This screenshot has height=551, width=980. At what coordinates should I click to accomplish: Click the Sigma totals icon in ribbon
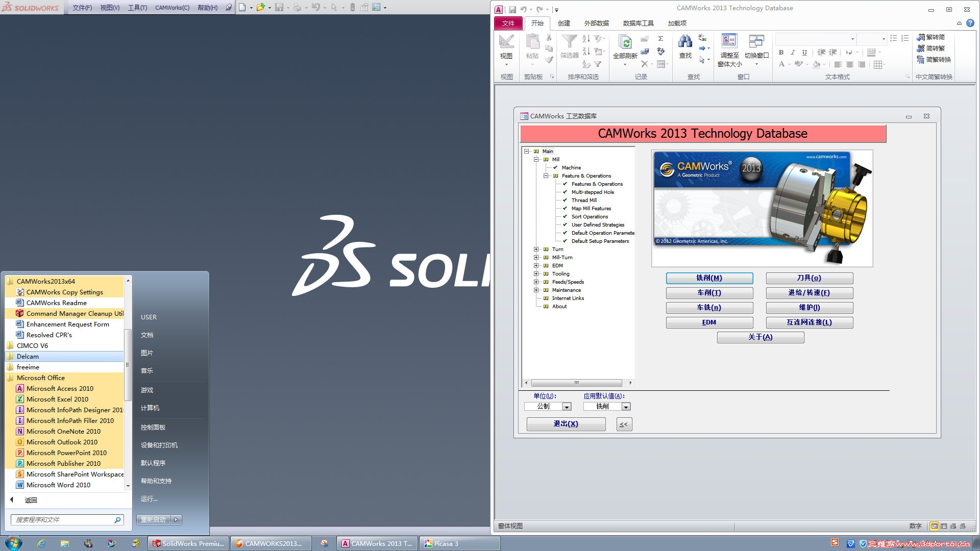tap(660, 38)
